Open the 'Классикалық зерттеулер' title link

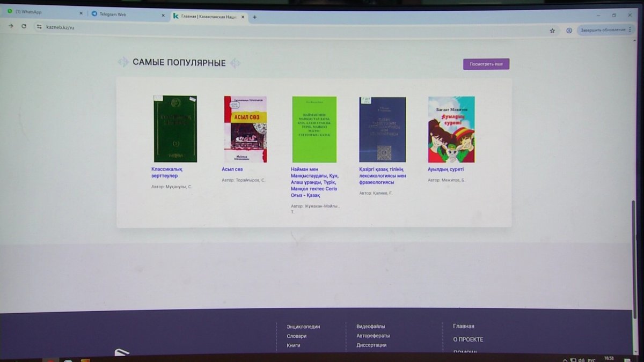coord(167,172)
